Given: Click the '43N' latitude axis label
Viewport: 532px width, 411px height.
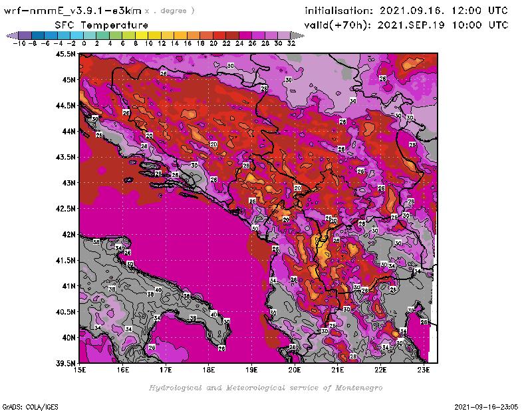Looking at the screenshot, I should pos(68,183).
